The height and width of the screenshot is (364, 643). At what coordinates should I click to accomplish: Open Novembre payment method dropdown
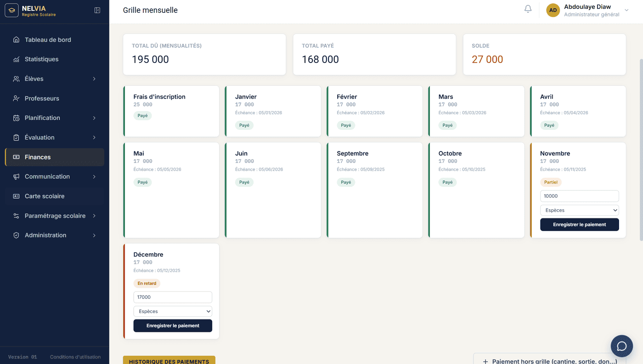tap(580, 210)
